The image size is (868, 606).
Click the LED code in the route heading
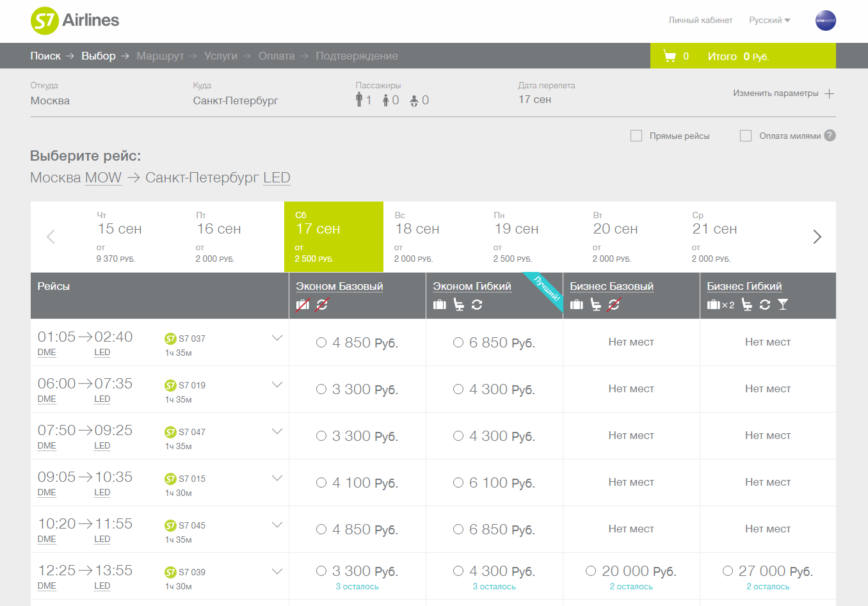click(x=277, y=178)
